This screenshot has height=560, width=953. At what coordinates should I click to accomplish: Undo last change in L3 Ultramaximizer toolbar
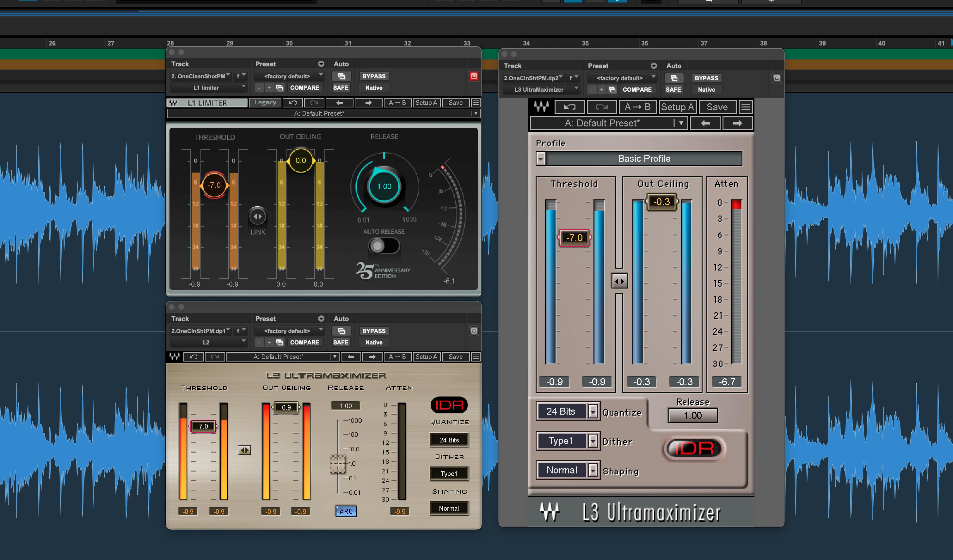click(569, 107)
